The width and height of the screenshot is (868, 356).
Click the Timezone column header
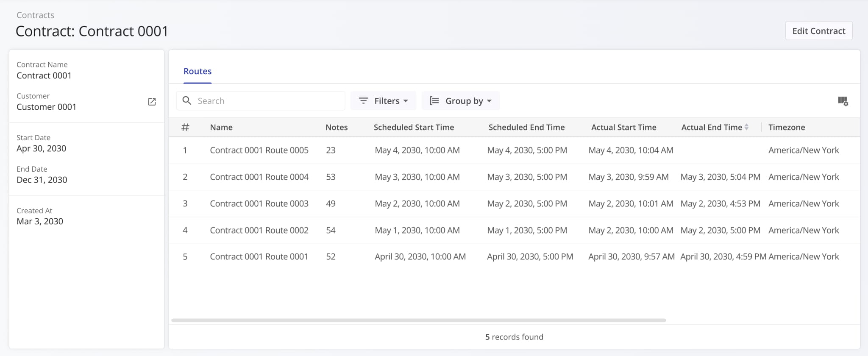click(x=786, y=127)
